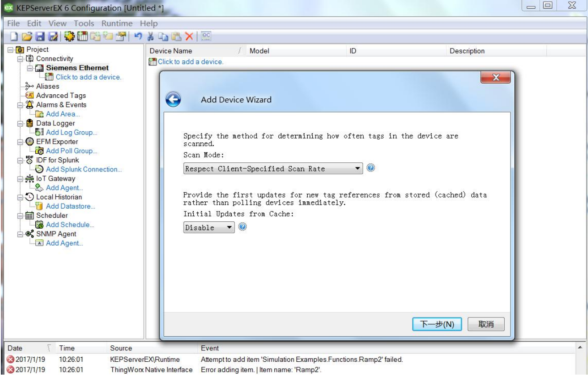Open the Tools menu
The image size is (588, 376).
coord(84,23)
